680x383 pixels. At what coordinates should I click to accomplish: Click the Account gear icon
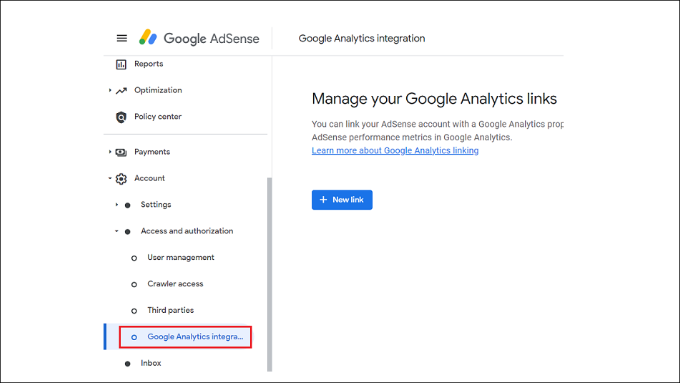coord(121,179)
